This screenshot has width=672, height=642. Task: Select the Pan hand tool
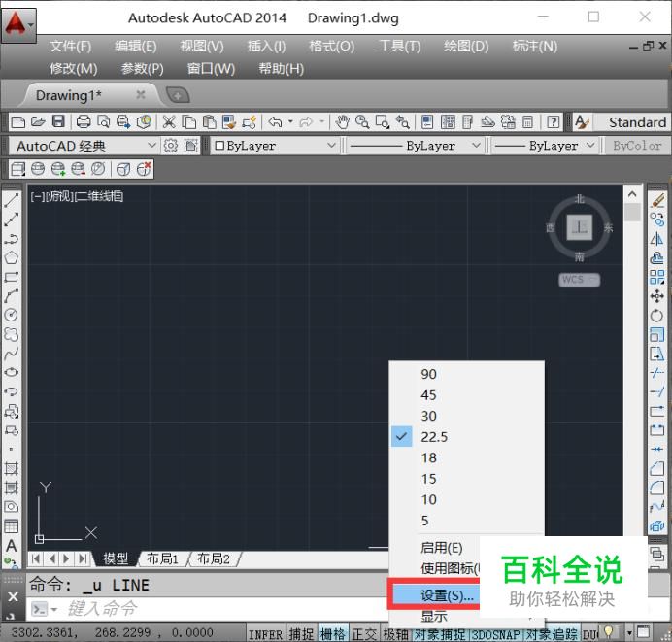tap(342, 122)
